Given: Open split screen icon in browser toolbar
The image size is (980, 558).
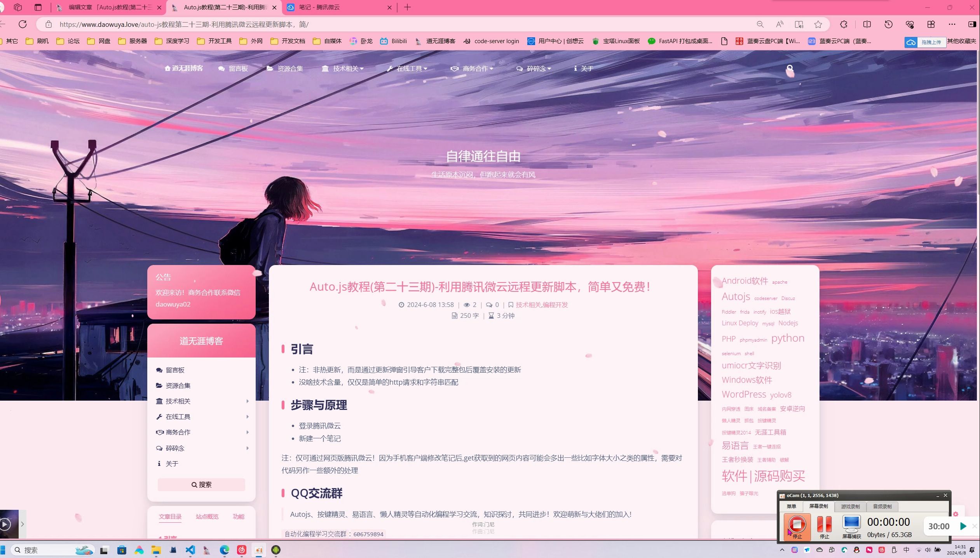Looking at the screenshot, I should coord(867,24).
